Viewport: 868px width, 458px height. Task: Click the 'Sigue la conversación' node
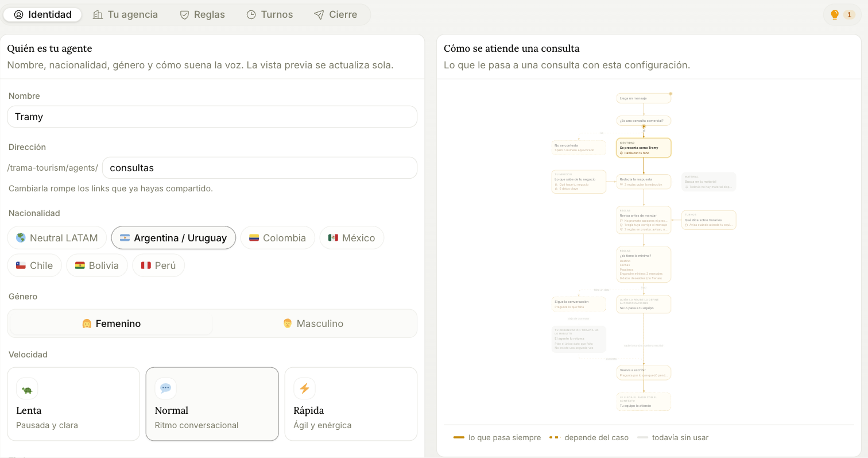coord(579,304)
